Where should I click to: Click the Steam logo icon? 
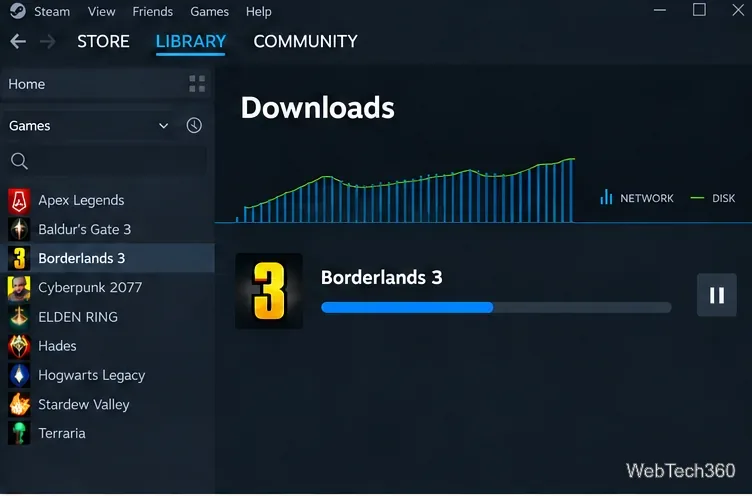(17, 11)
